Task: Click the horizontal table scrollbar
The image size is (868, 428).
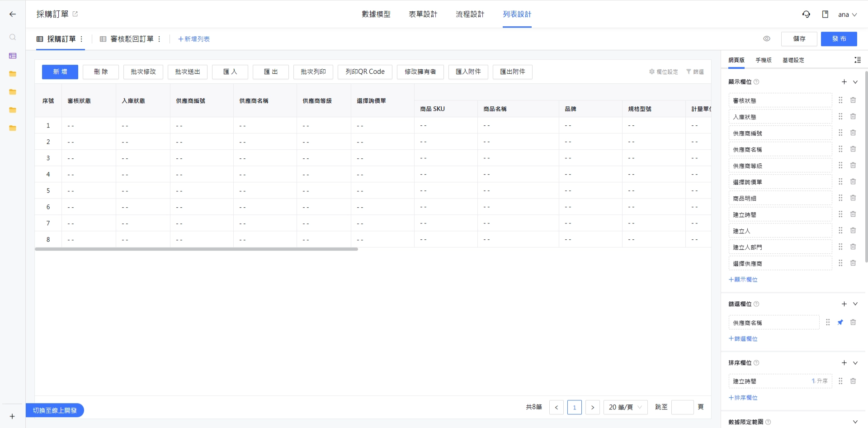Action: 196,249
